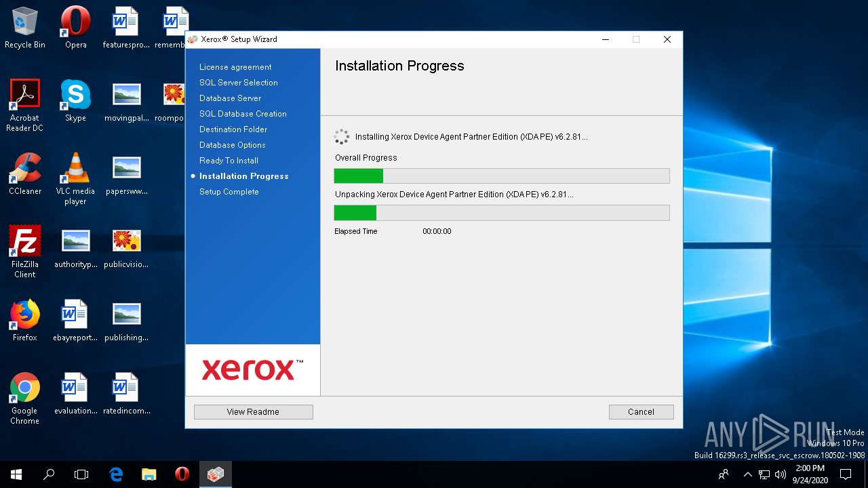
Task: Launch Opera from the desktop shortcut
Action: click(75, 28)
